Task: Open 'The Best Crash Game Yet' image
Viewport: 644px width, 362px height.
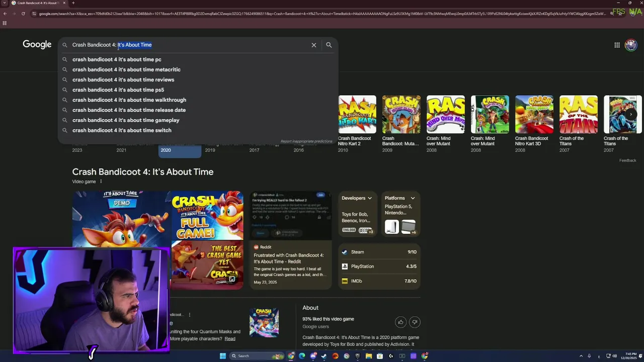Action: coord(207,265)
